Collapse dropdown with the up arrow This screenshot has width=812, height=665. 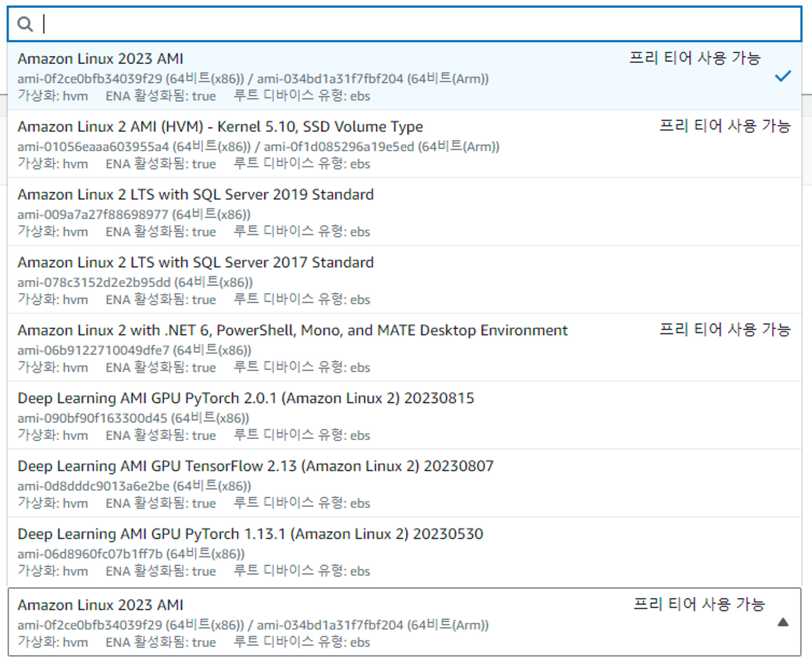(x=783, y=622)
